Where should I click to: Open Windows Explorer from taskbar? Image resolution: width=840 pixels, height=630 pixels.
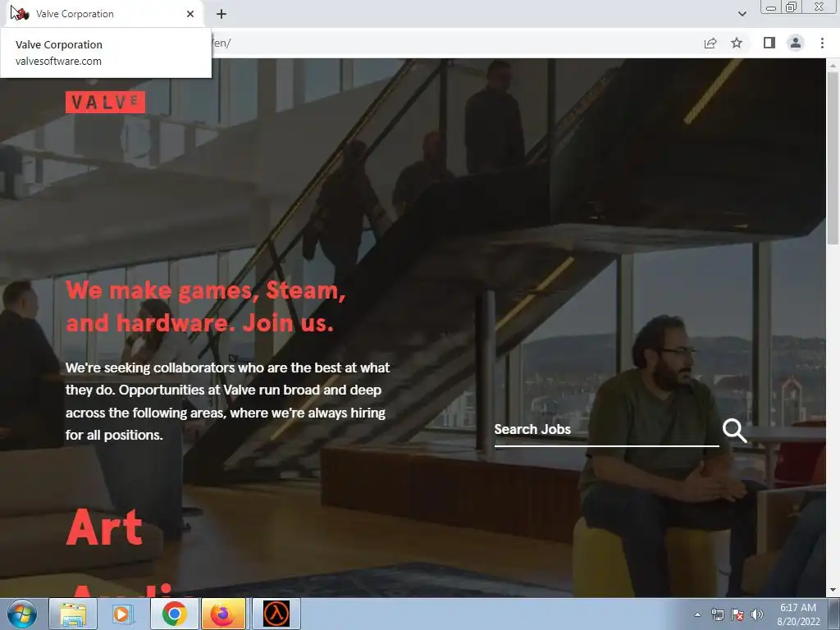click(x=73, y=614)
